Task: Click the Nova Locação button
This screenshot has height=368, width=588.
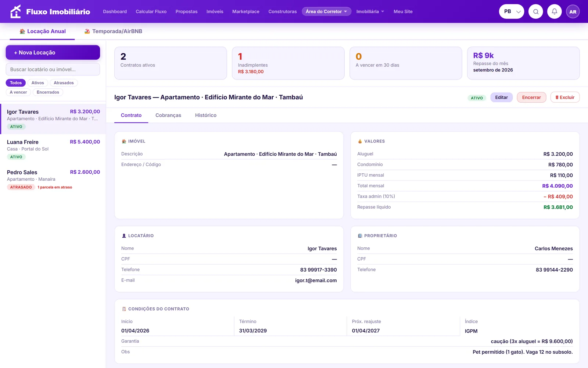Action: pyautogui.click(x=53, y=52)
